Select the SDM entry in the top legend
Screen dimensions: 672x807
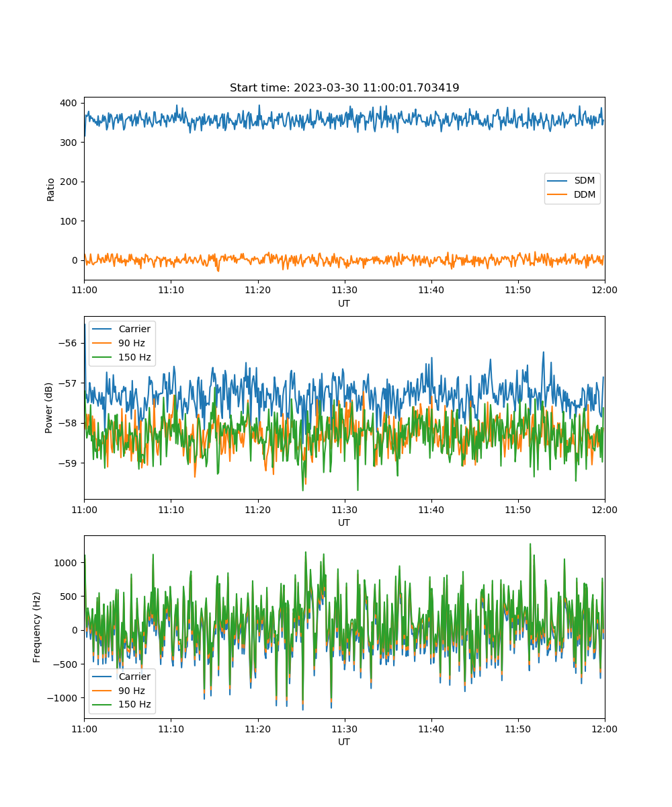[573, 182]
